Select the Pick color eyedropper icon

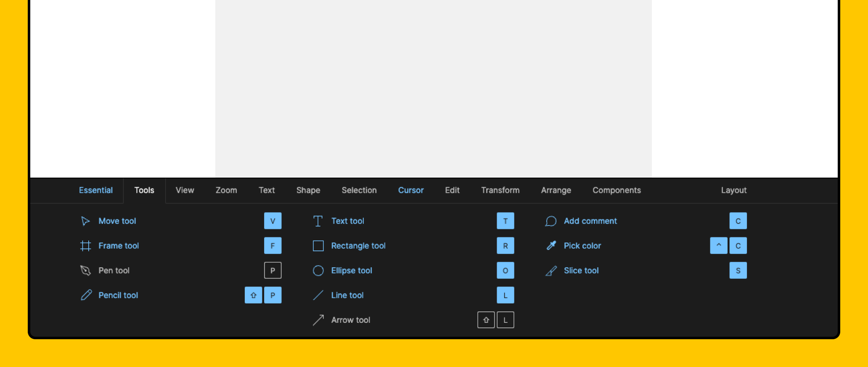550,246
